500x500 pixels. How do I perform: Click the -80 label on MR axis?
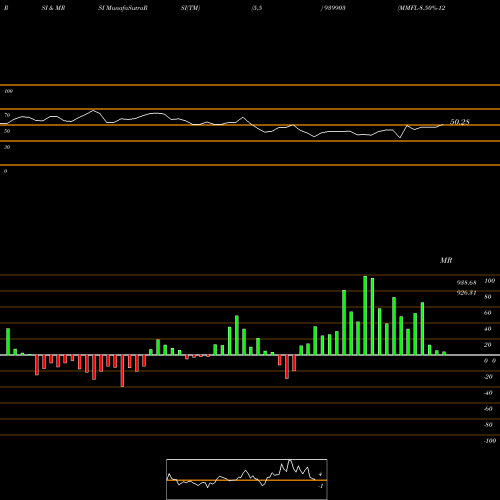pyautogui.click(x=488, y=425)
